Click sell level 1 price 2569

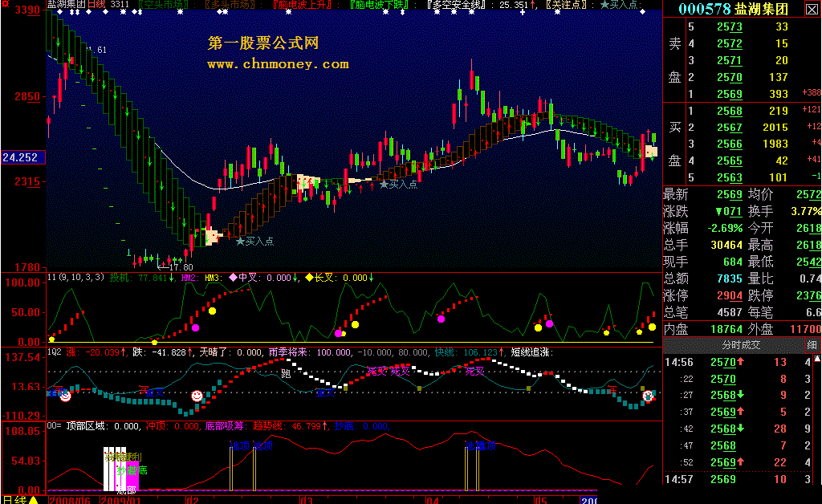pyautogui.click(x=729, y=94)
